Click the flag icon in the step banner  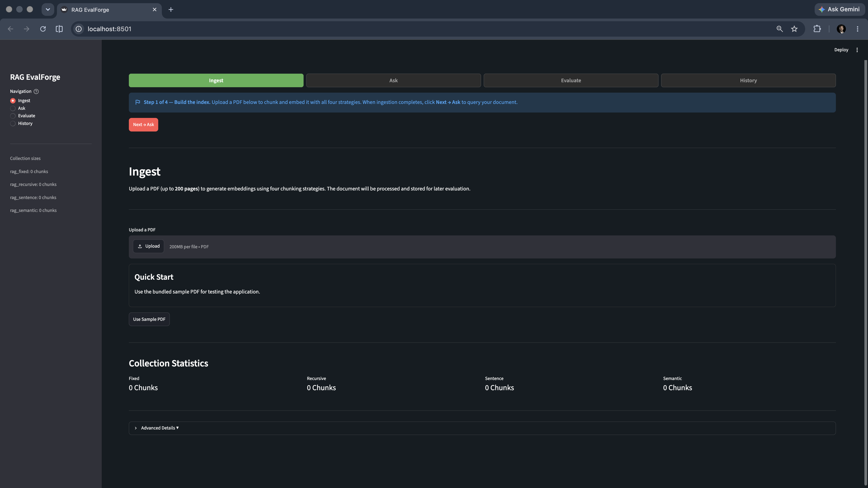click(x=138, y=102)
